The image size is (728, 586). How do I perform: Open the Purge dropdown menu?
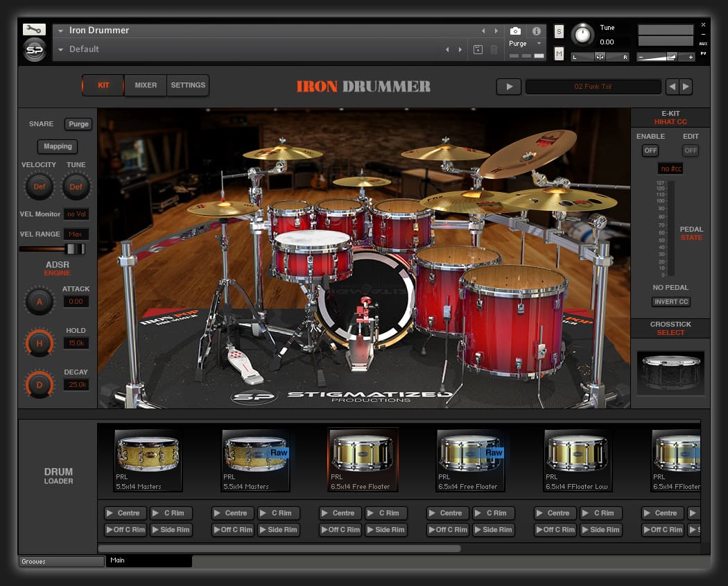pos(525,43)
